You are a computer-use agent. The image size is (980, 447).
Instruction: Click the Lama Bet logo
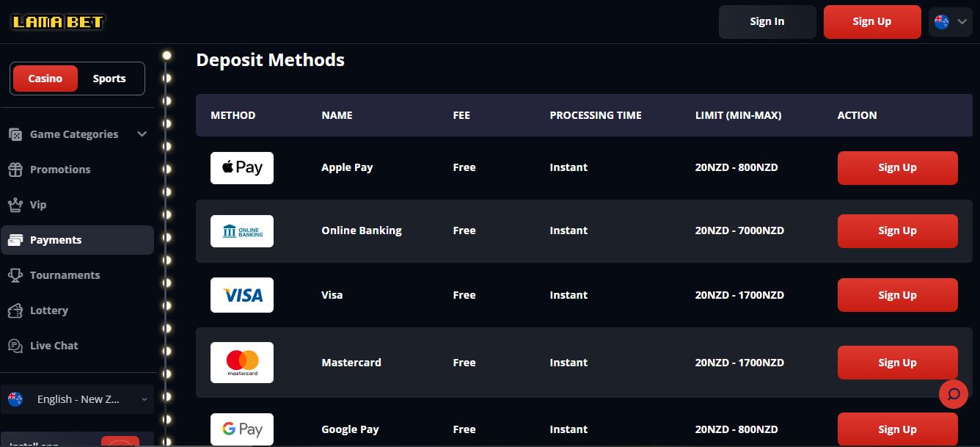point(58,21)
